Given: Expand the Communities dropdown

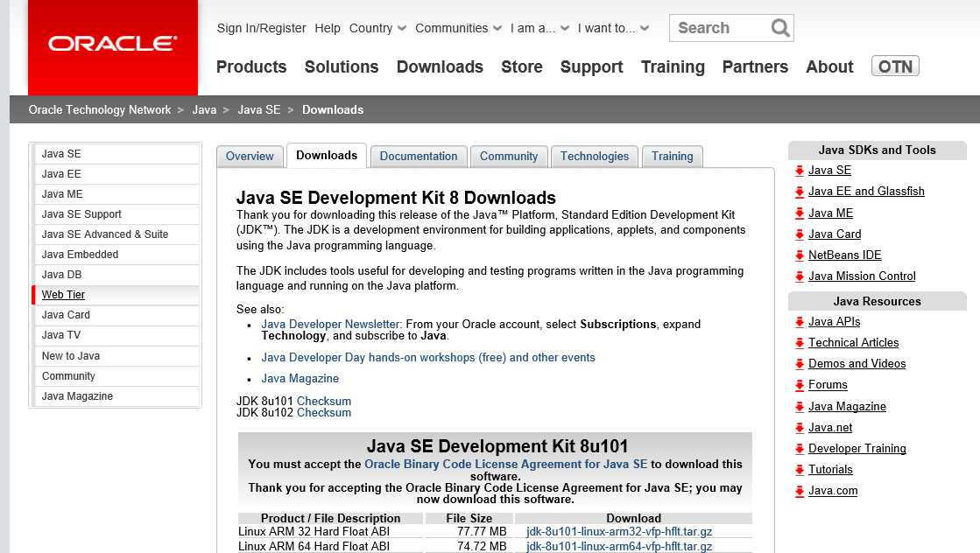Looking at the screenshot, I should coord(458,28).
